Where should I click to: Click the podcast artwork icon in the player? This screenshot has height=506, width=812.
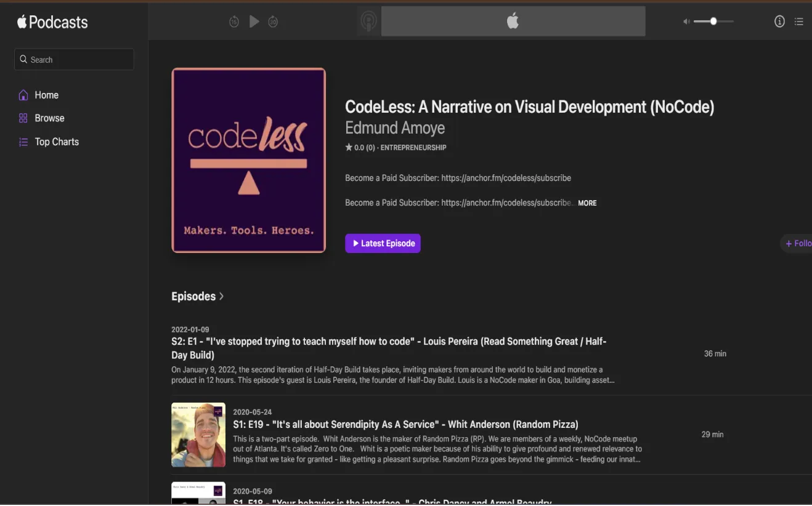368,22
